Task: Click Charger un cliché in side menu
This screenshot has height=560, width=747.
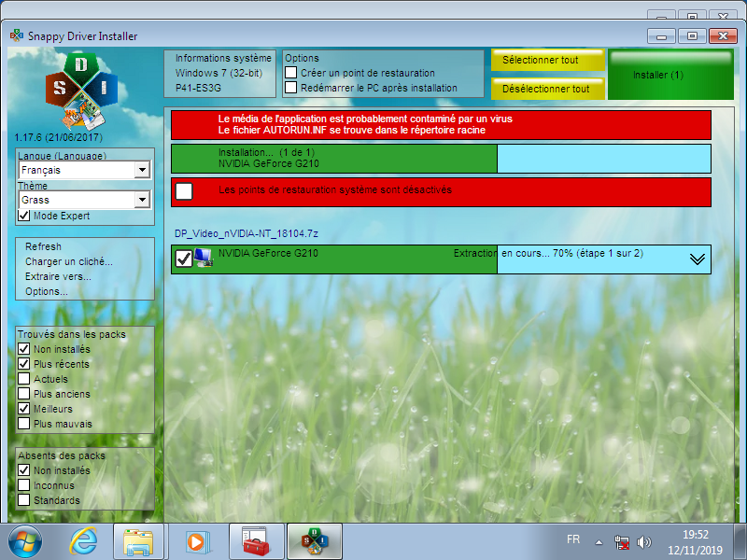Action: (68, 261)
